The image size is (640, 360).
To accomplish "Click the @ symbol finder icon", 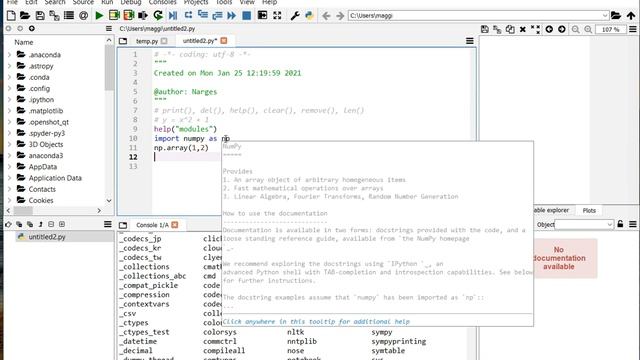I will (x=83, y=16).
